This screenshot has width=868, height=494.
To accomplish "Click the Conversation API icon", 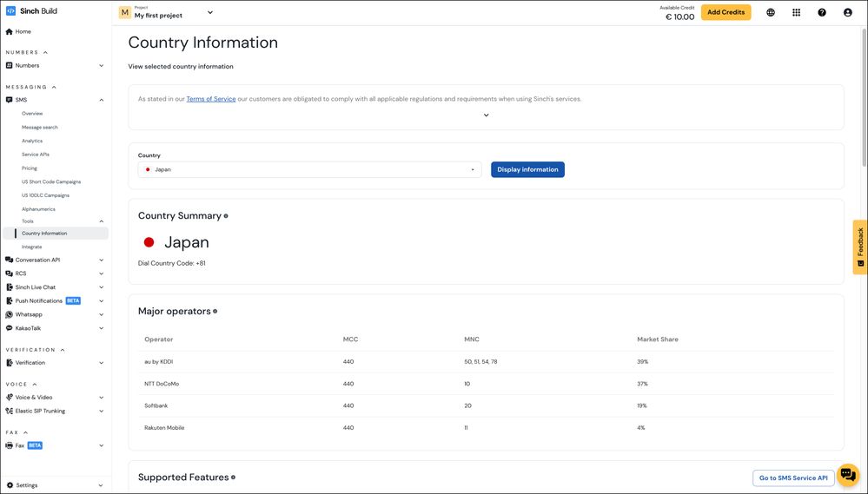I will (x=9, y=260).
